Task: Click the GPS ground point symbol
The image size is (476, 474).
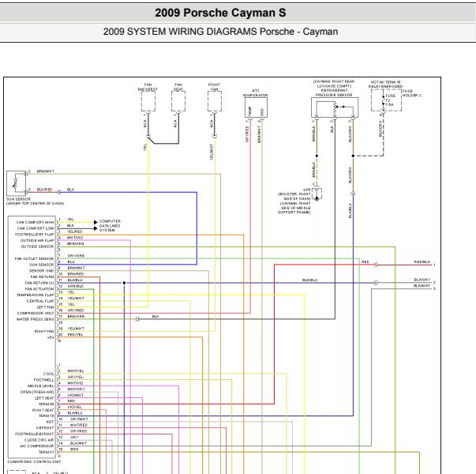Action: [317, 194]
